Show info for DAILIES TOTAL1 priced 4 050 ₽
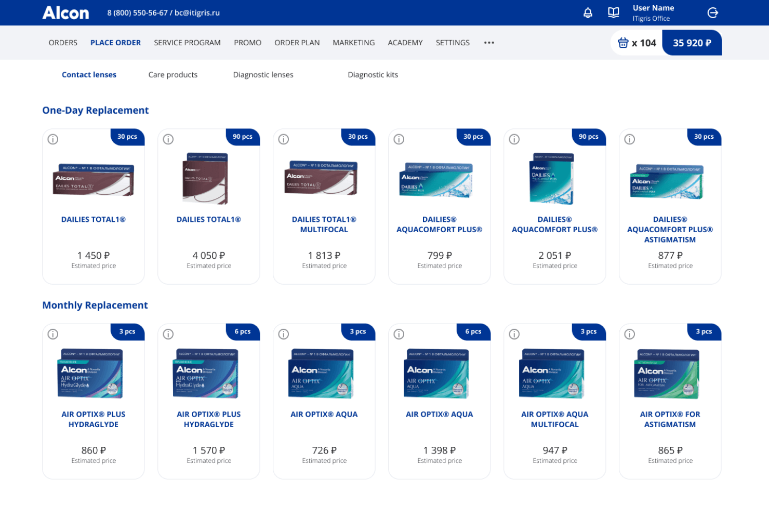Image resolution: width=769 pixels, height=532 pixels. tap(168, 139)
